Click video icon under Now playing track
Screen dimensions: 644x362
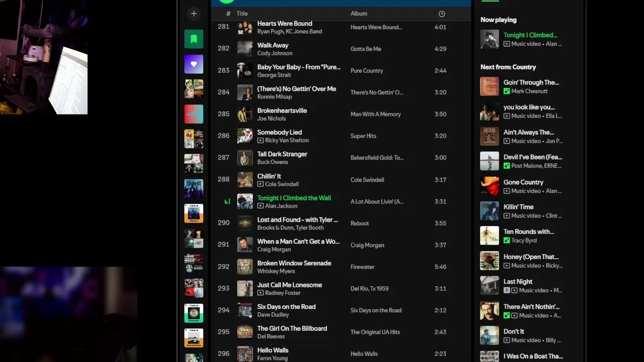(x=507, y=44)
